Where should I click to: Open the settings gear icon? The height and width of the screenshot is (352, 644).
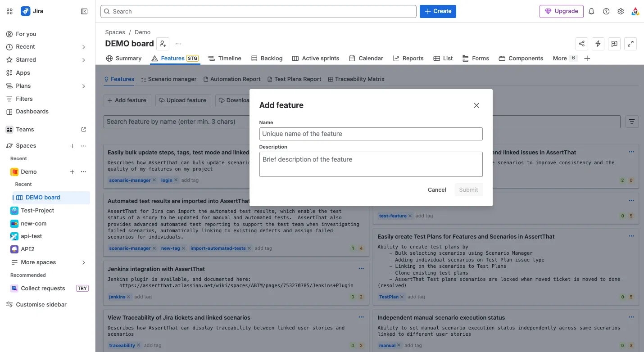(x=621, y=11)
